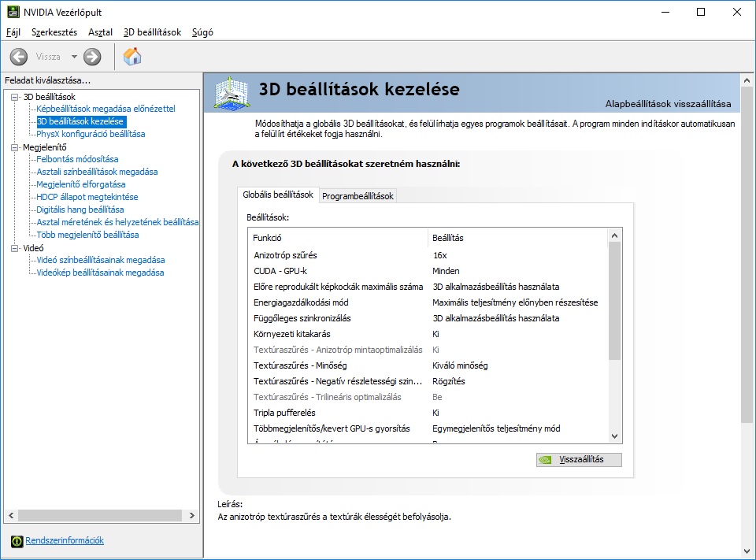Select the Függőleges szinkronizálás row
This screenshot has height=560, width=756.
point(428,318)
